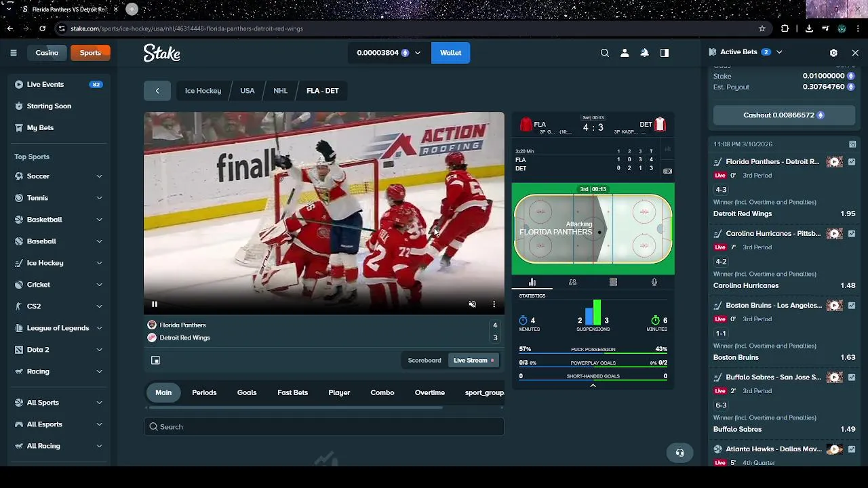Pause the live stream video
This screenshot has width=868, height=488.
[155, 304]
